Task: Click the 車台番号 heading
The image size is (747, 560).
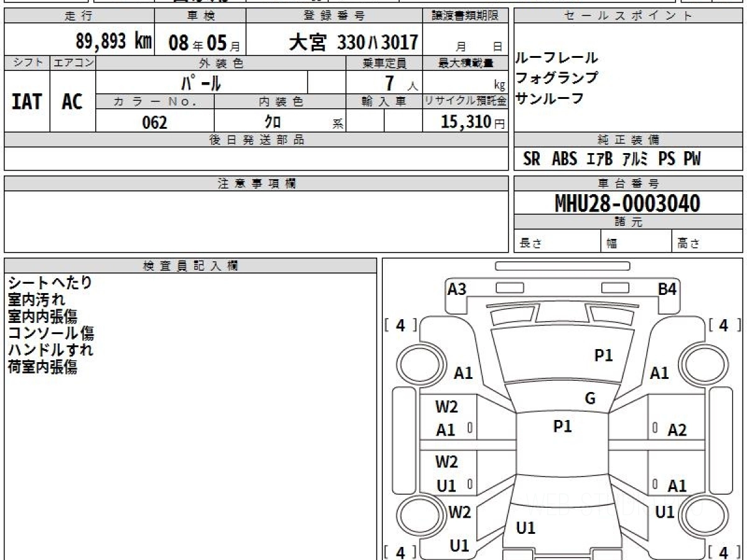Action: (628, 184)
